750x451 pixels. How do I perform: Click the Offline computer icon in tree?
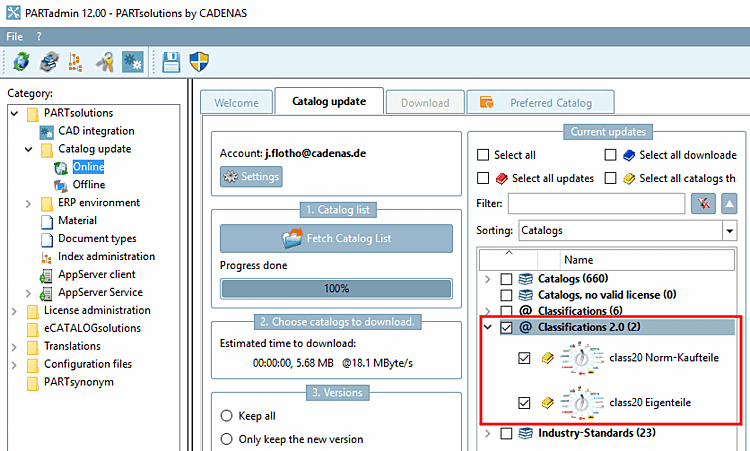(61, 185)
